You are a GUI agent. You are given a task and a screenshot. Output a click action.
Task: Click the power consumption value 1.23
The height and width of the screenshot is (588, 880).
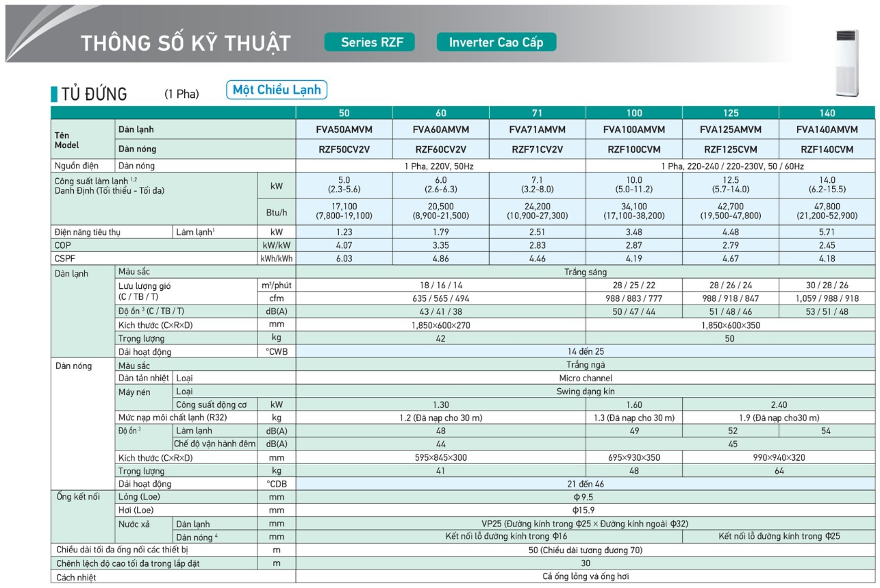[344, 232]
